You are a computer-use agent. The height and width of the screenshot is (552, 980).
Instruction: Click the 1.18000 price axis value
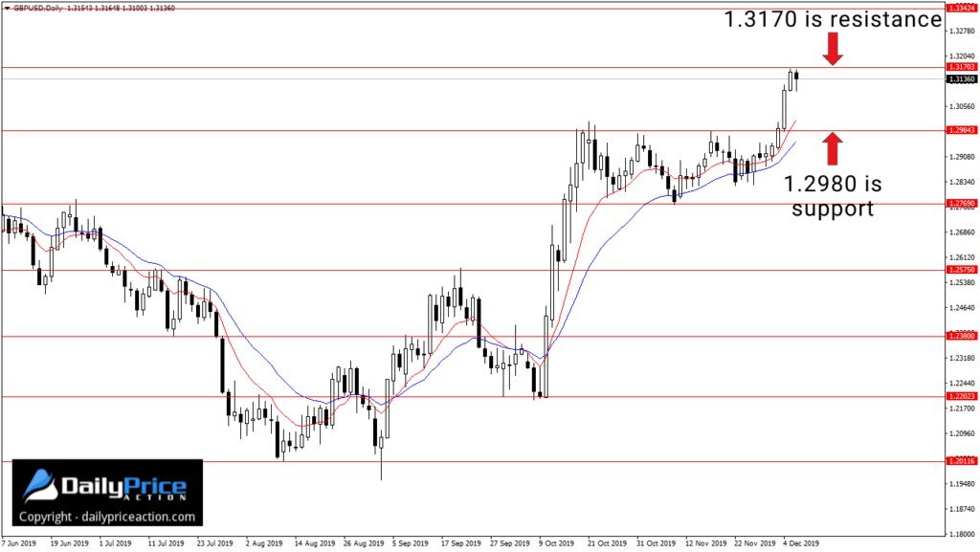click(962, 535)
